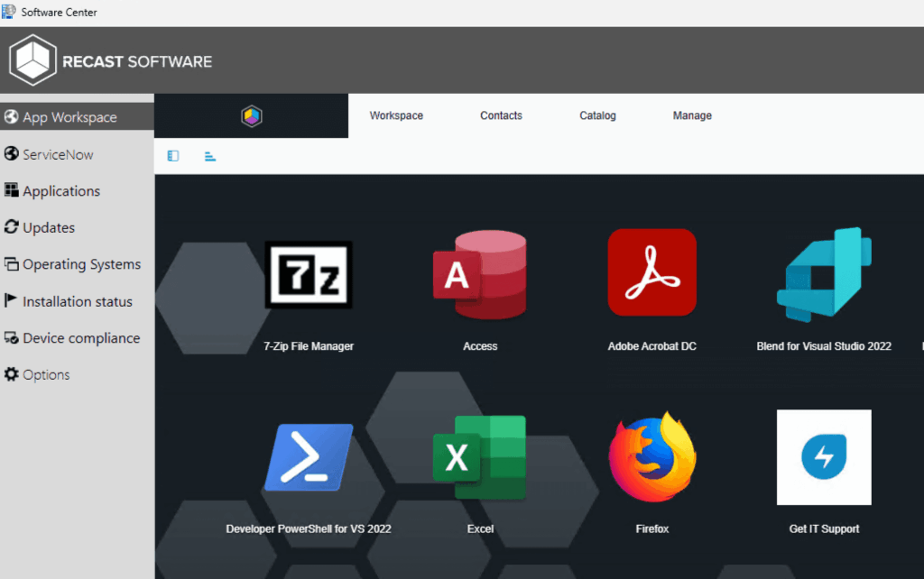
Task: Click the hexagon logo in the header tab
Action: (252, 116)
